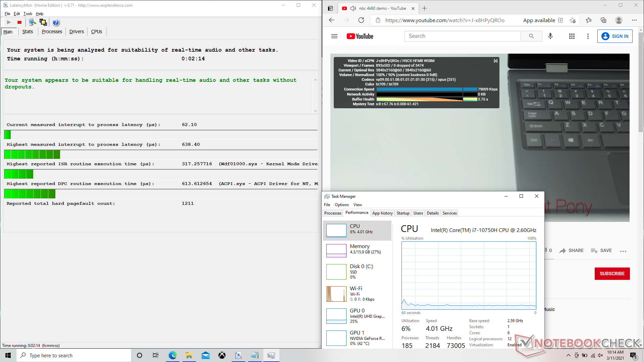Click the blue Help question mark icon
Viewport: 644px width, 362px height.
56,22
